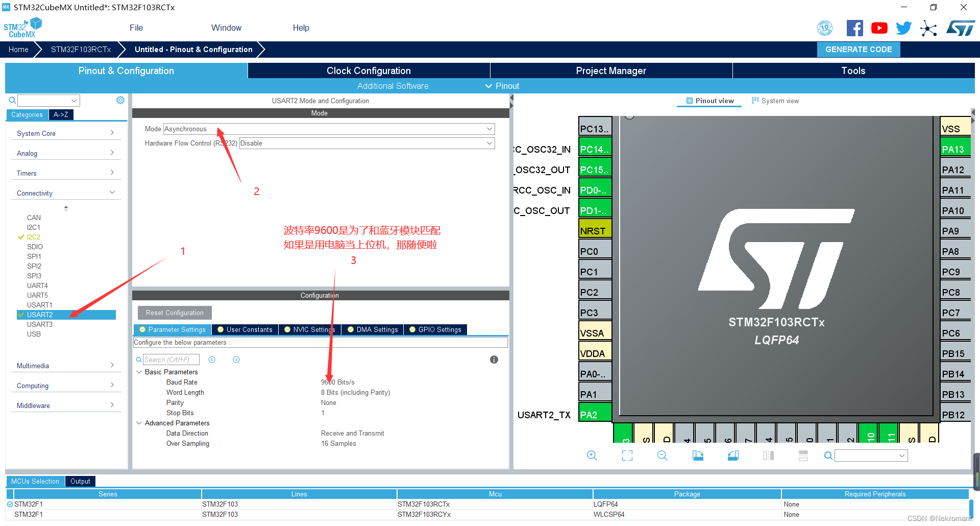Image resolution: width=980 pixels, height=526 pixels.
Task: Go to Home breadcrumb
Action: [x=18, y=50]
